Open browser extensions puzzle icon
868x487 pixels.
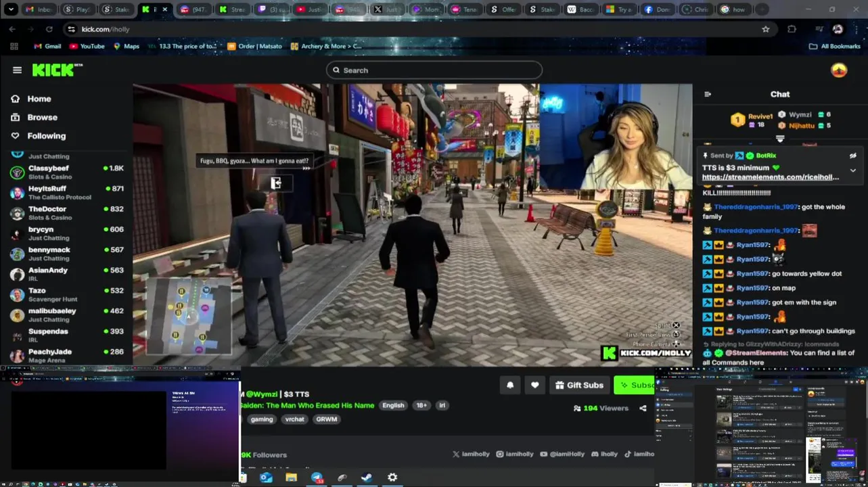pos(792,29)
